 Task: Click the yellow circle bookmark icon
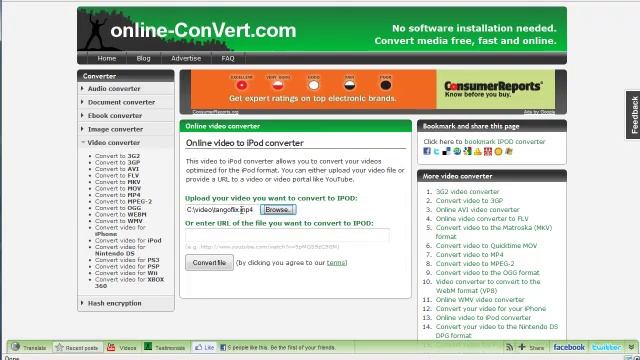[498, 151]
